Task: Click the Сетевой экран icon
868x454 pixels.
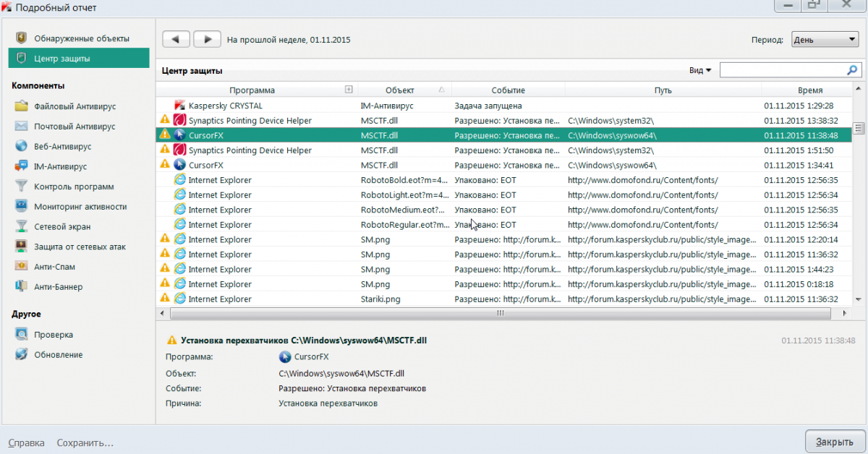Action: (21, 226)
